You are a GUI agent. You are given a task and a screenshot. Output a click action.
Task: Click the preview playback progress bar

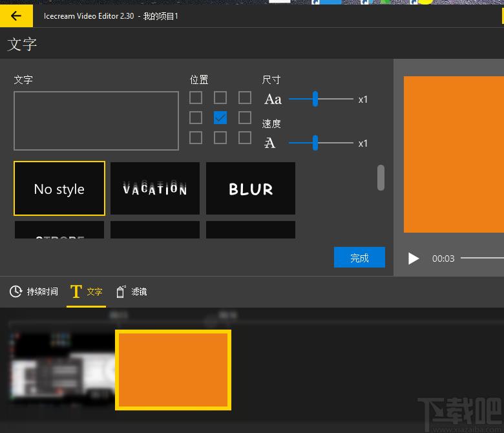tap(482, 258)
